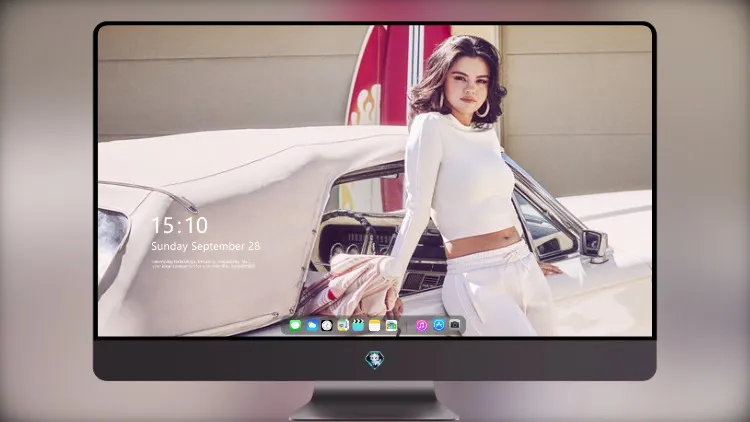Open the Weather app in the dock
750x422 pixels.
click(x=311, y=325)
